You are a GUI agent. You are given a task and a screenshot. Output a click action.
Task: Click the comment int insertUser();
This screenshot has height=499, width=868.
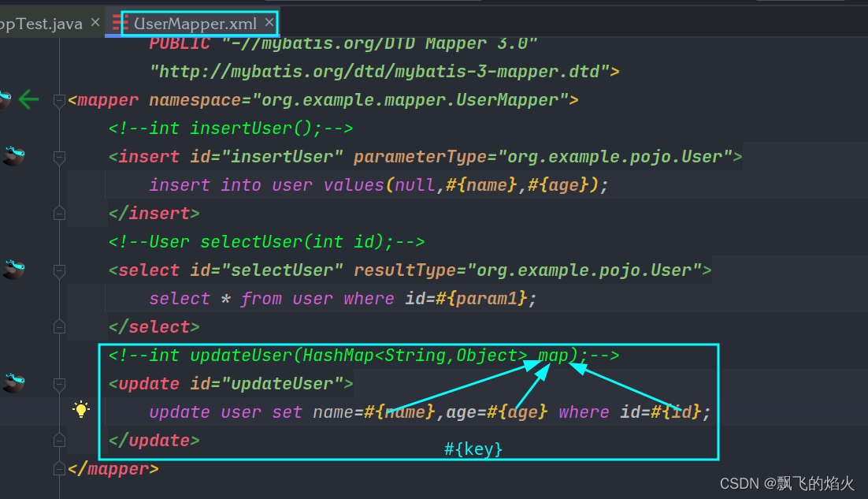click(230, 128)
